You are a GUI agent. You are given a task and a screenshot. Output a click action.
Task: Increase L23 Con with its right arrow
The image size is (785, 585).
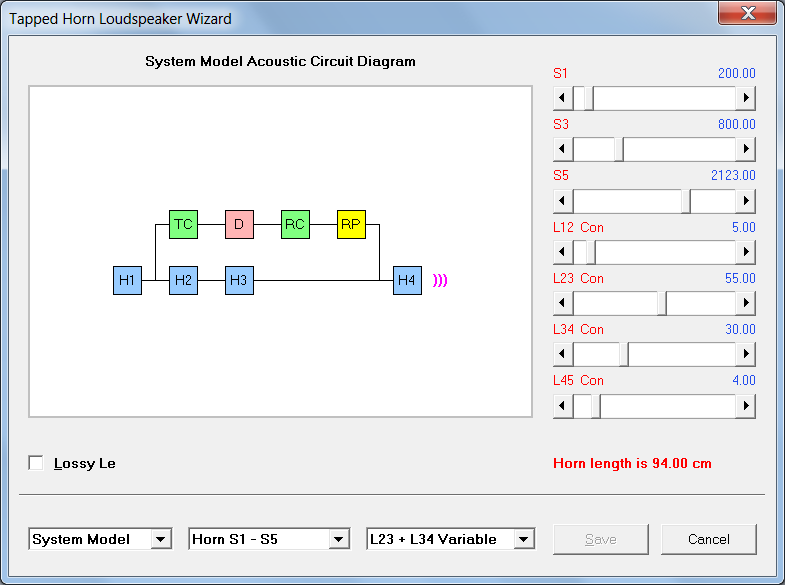tap(746, 303)
